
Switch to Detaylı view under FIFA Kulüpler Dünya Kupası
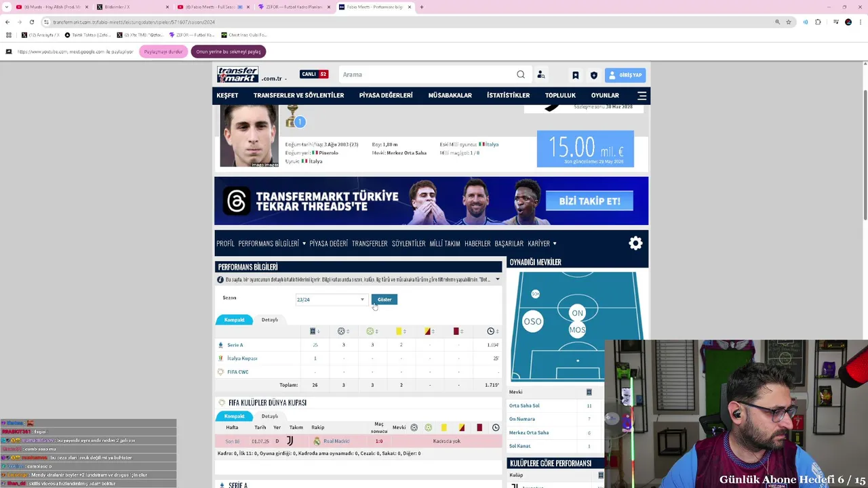coord(270,416)
